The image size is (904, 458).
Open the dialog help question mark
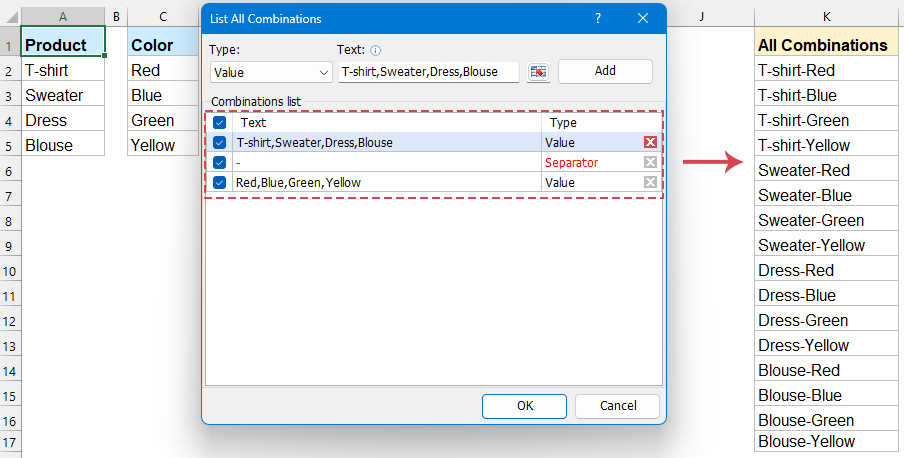tap(598, 18)
